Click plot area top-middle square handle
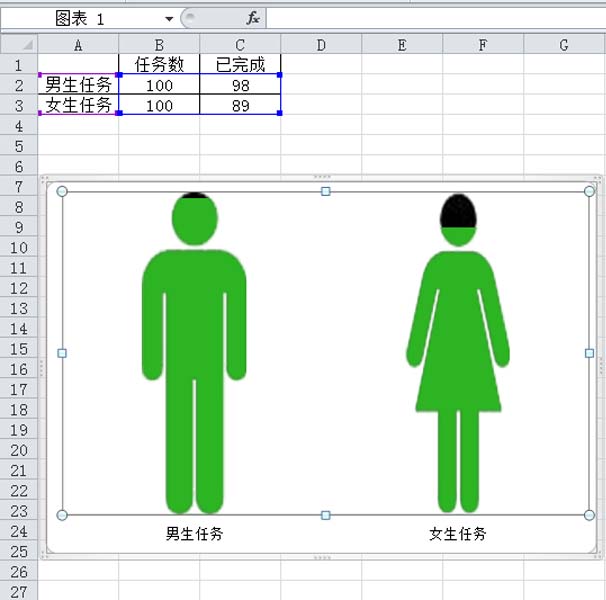The width and height of the screenshot is (606, 600). click(x=325, y=191)
